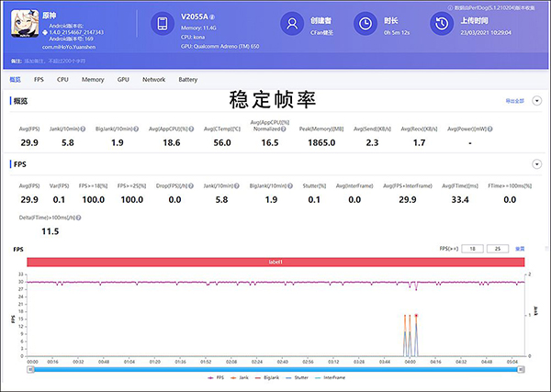Click the upload time history icon
The width and height of the screenshot is (551, 392).
point(439,24)
